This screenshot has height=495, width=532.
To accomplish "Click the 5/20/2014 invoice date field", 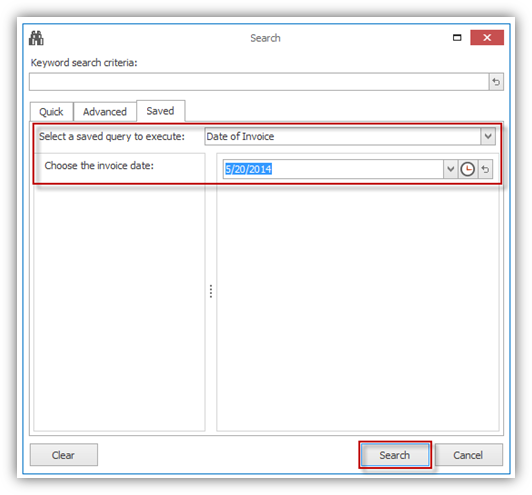I will coord(333,169).
